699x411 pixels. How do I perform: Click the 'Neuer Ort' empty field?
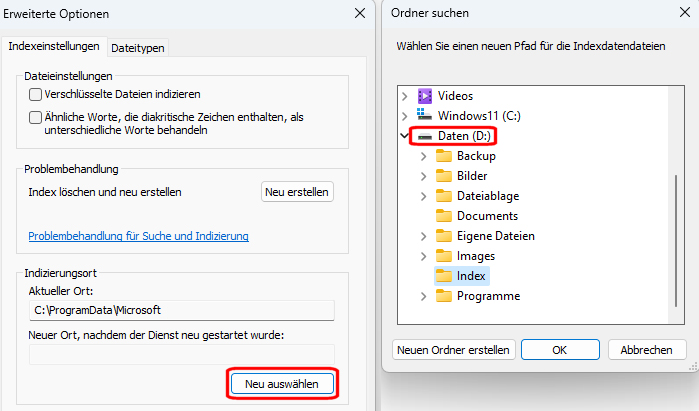pyautogui.click(x=182, y=354)
